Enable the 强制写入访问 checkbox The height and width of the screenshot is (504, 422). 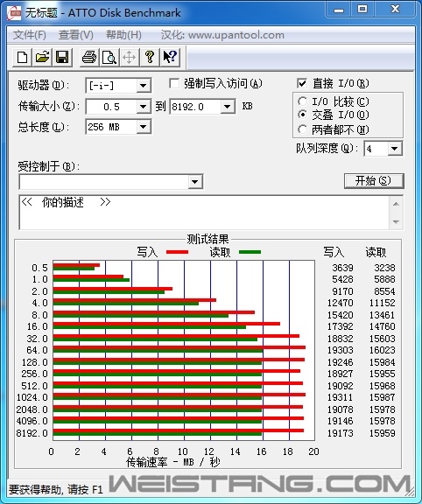[174, 84]
